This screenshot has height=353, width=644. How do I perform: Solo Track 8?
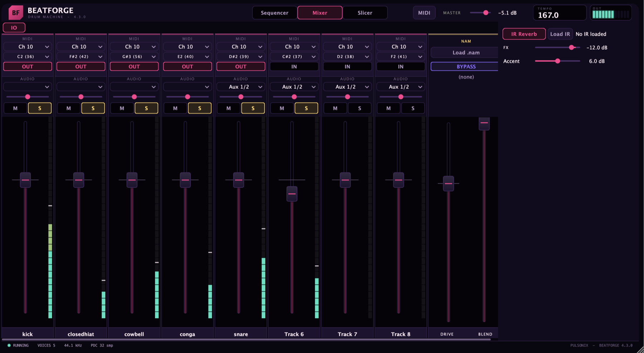tap(413, 108)
